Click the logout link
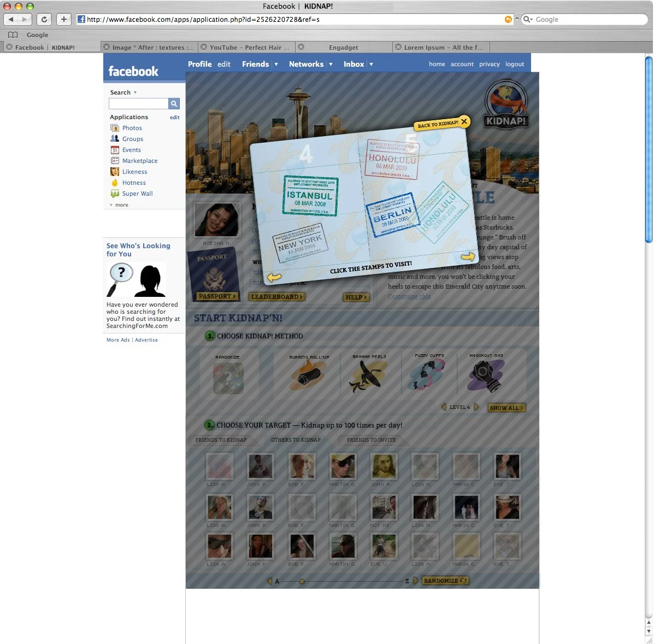Screen dimensions: 654x644 (x=515, y=65)
